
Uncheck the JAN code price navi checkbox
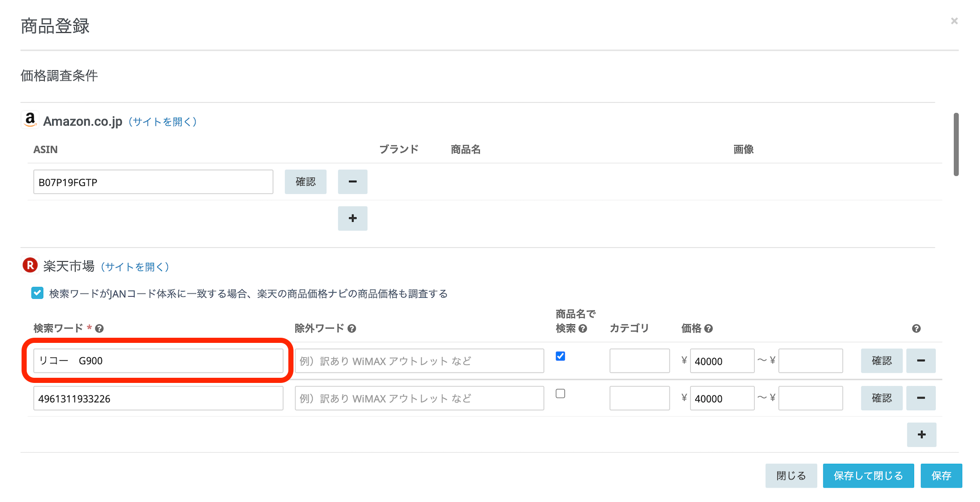tap(37, 293)
